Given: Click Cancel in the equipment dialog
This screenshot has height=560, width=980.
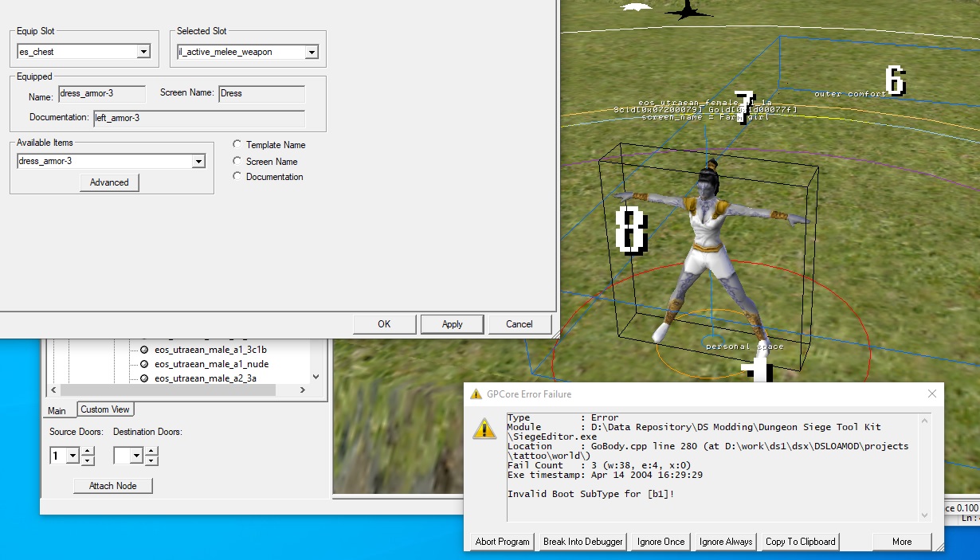Looking at the screenshot, I should (x=519, y=324).
